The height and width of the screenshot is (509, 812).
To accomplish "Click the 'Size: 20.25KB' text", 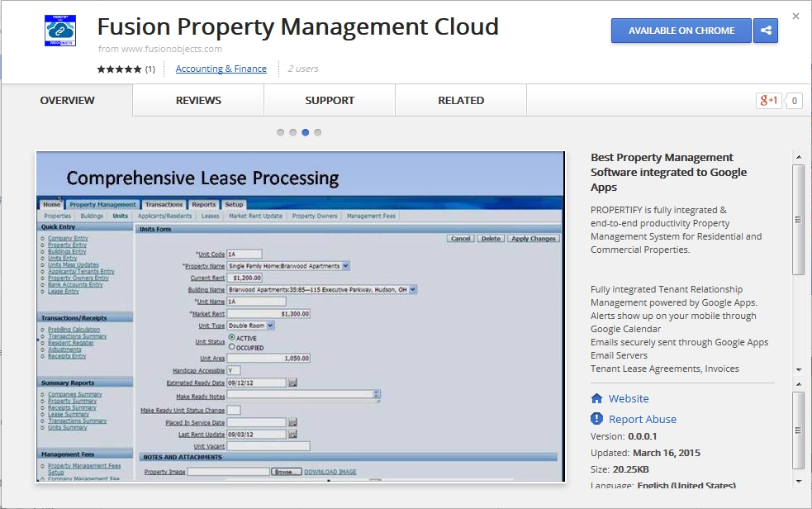I will click(x=620, y=469).
